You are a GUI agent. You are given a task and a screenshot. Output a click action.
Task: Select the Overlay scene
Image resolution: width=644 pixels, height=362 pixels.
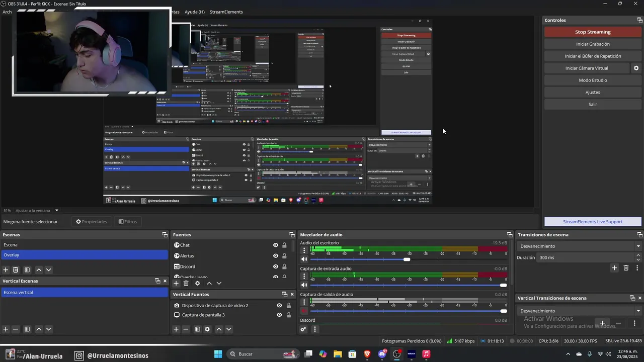[x=85, y=255]
